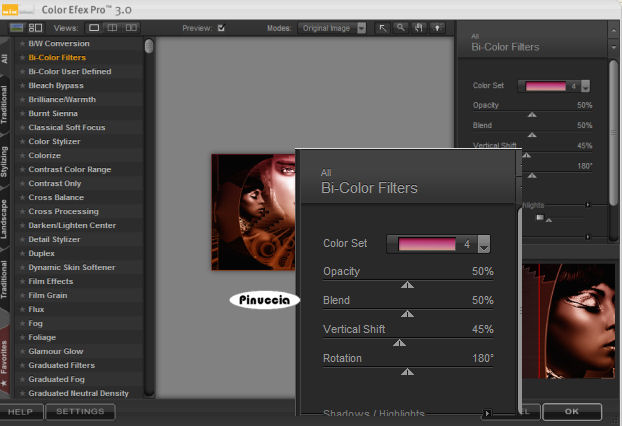Select Brilliance/Warmth filter

coord(62,100)
